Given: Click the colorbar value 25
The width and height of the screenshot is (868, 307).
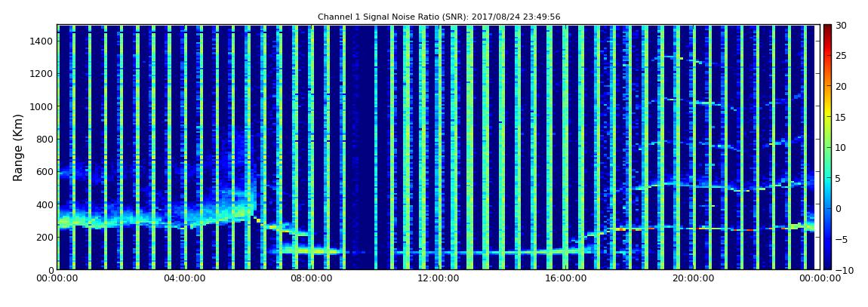Looking at the screenshot, I should click(x=841, y=55).
